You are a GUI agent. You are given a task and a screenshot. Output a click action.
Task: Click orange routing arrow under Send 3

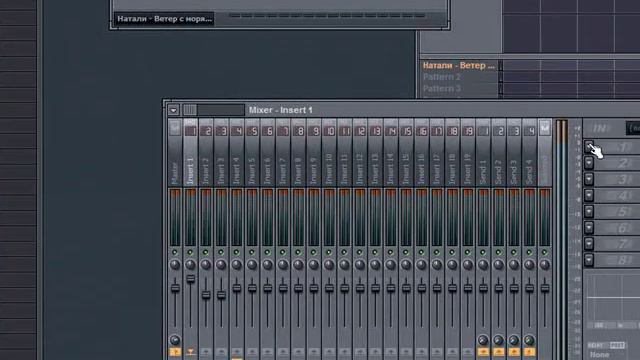[514, 352]
